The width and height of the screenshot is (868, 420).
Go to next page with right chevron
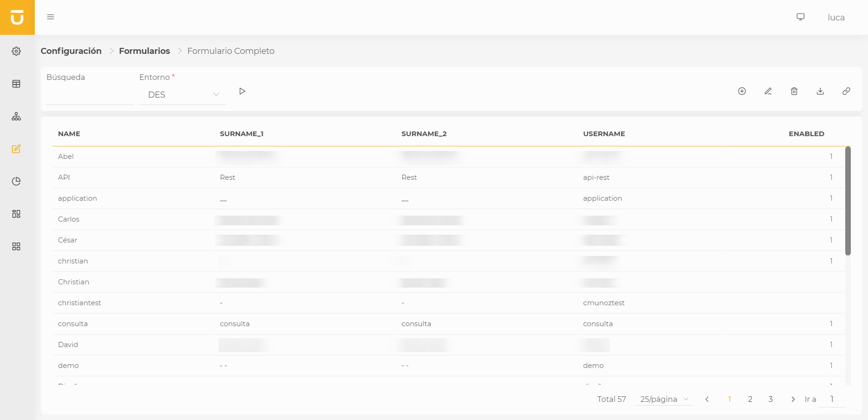tap(793, 399)
